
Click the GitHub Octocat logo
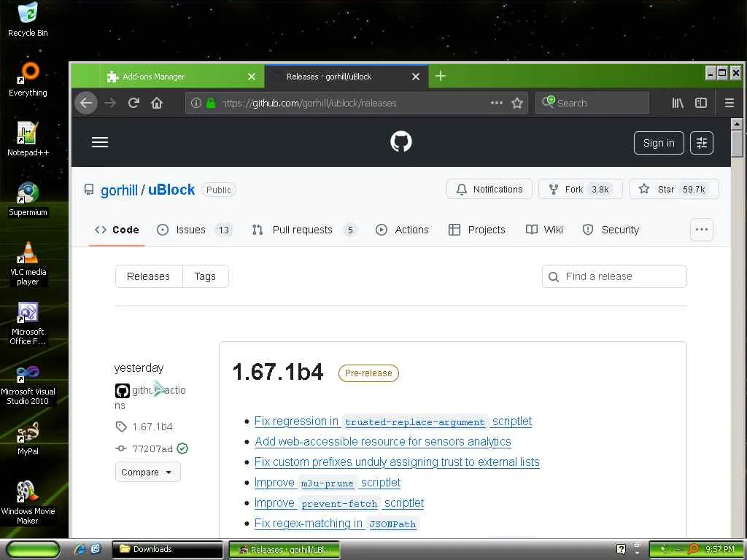(x=401, y=142)
